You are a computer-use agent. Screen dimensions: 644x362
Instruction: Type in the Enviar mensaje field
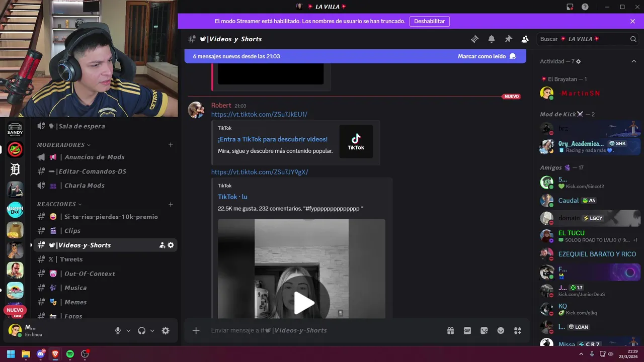coord(322,330)
